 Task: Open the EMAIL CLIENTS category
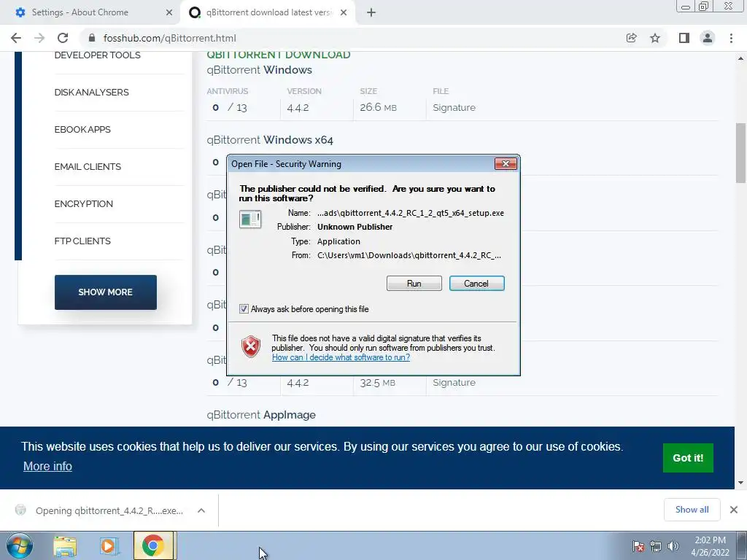[x=88, y=167]
